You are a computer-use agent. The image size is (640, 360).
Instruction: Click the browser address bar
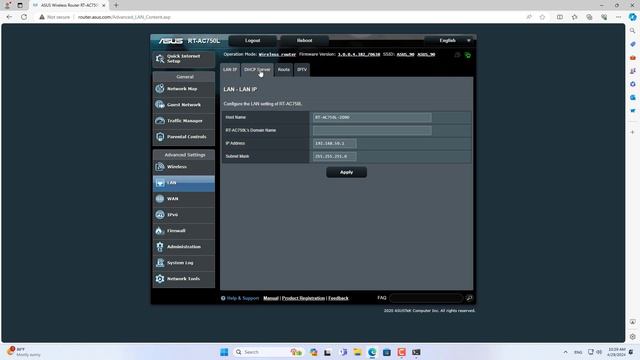point(286,17)
